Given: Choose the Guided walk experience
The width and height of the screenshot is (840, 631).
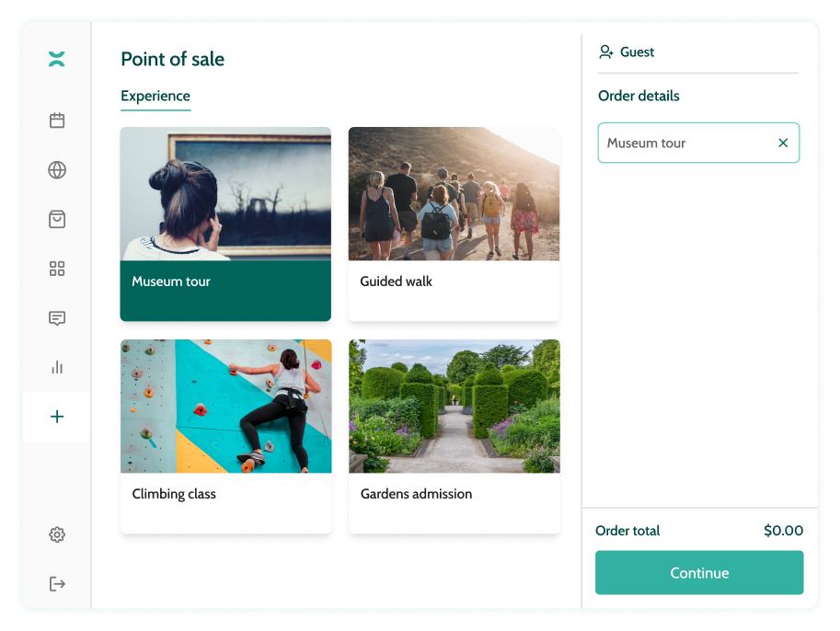Looking at the screenshot, I should pyautogui.click(x=454, y=224).
